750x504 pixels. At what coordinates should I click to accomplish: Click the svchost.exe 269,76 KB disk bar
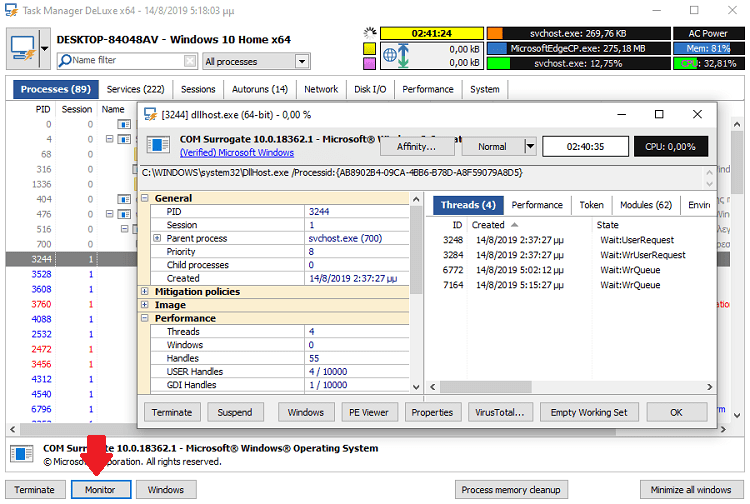tap(578, 33)
